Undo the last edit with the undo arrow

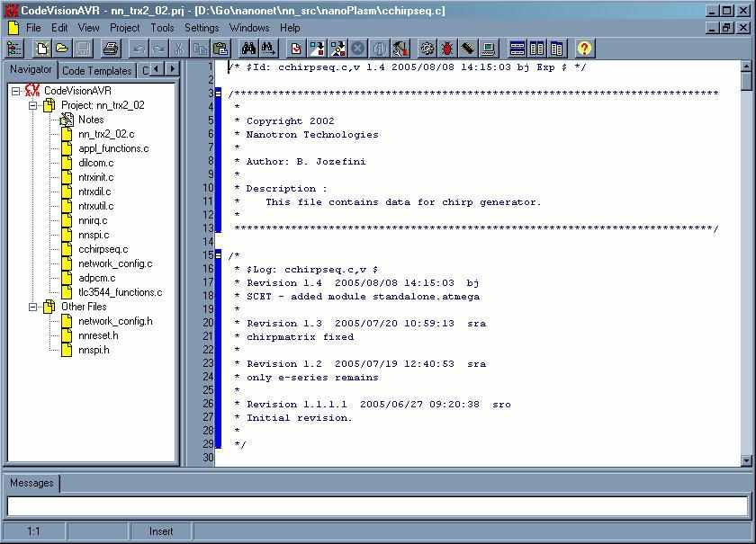point(139,49)
